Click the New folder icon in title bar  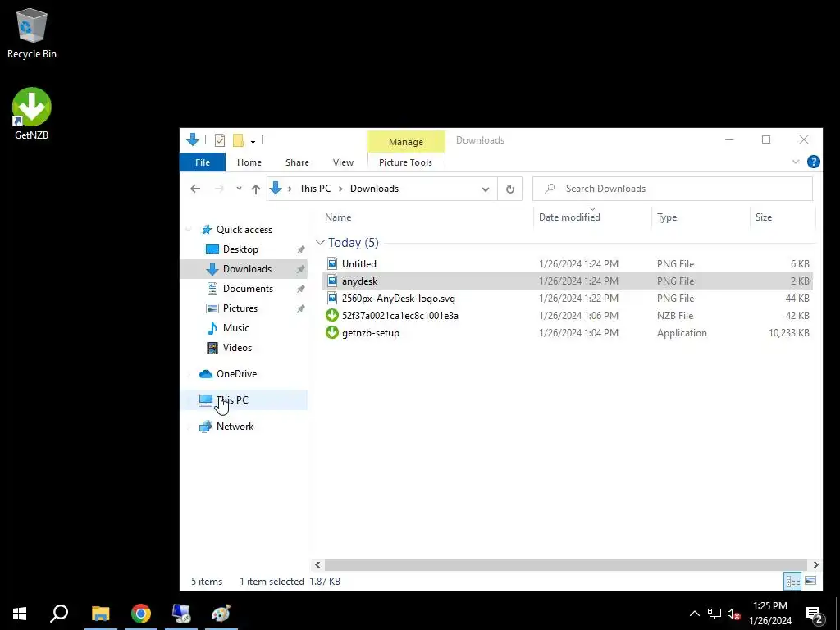[x=239, y=140]
